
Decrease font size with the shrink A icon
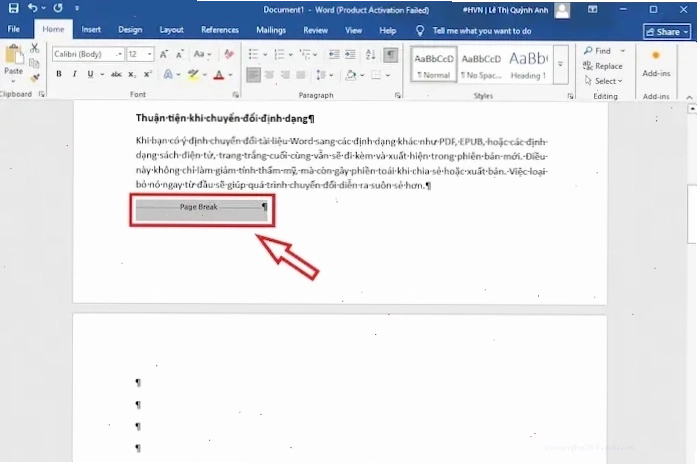pyautogui.click(x=180, y=54)
